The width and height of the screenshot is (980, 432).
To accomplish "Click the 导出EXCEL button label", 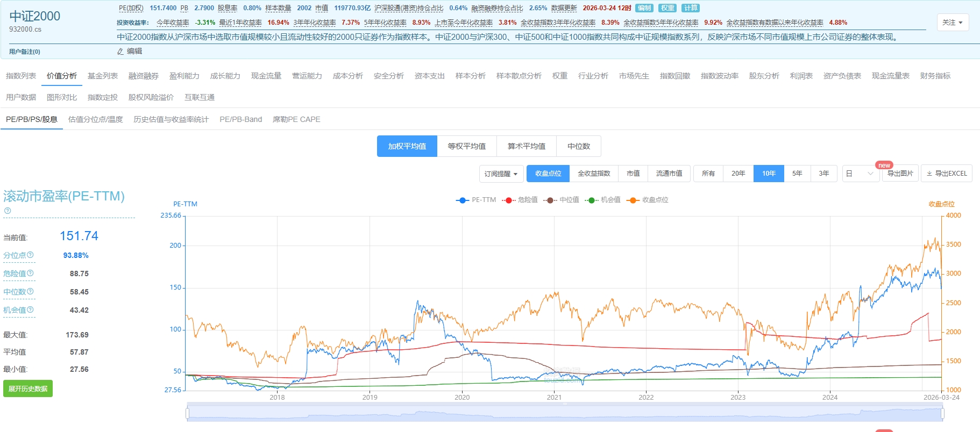I will point(951,174).
